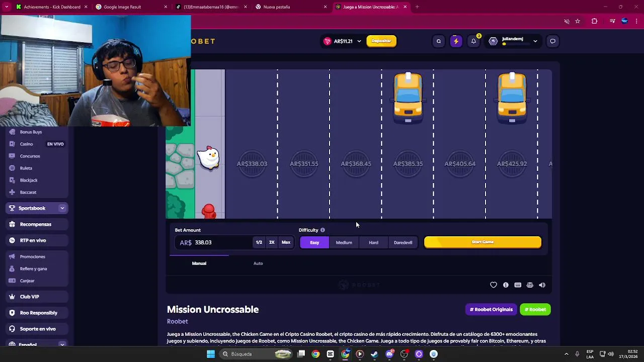Viewport: 644px width, 362px height.
Task: Open the notifications bell icon
Action: point(473,41)
